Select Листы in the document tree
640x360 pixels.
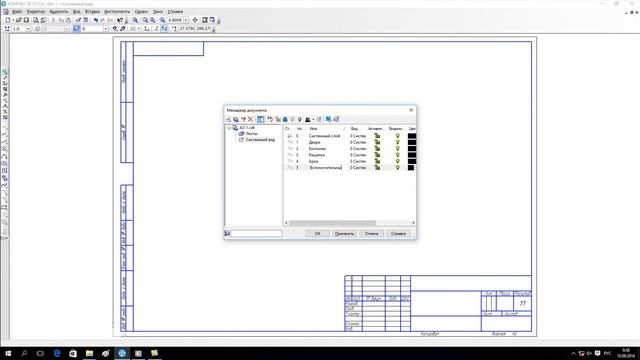pos(251,134)
